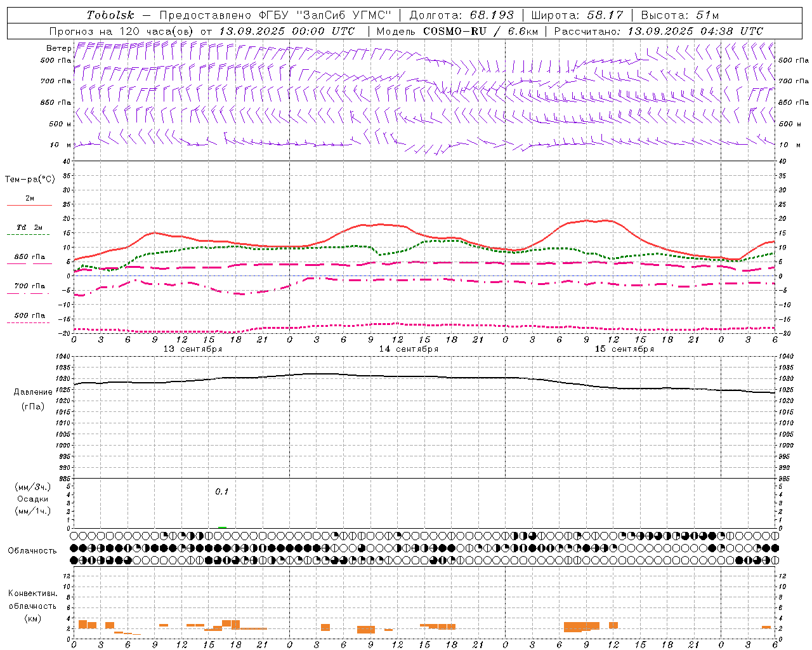The width and height of the screenshot is (812, 650).
Task: Click the small green precipitation bar below 0.1
Action: (x=222, y=527)
